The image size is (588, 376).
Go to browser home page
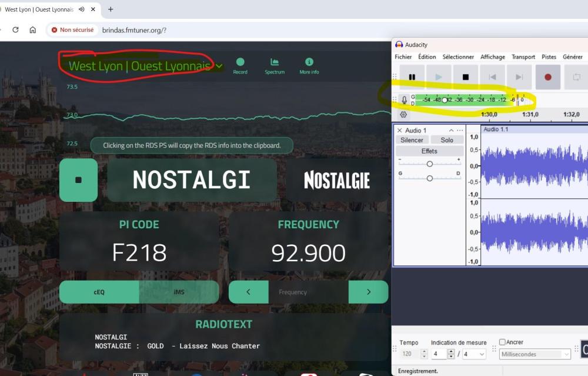(33, 29)
